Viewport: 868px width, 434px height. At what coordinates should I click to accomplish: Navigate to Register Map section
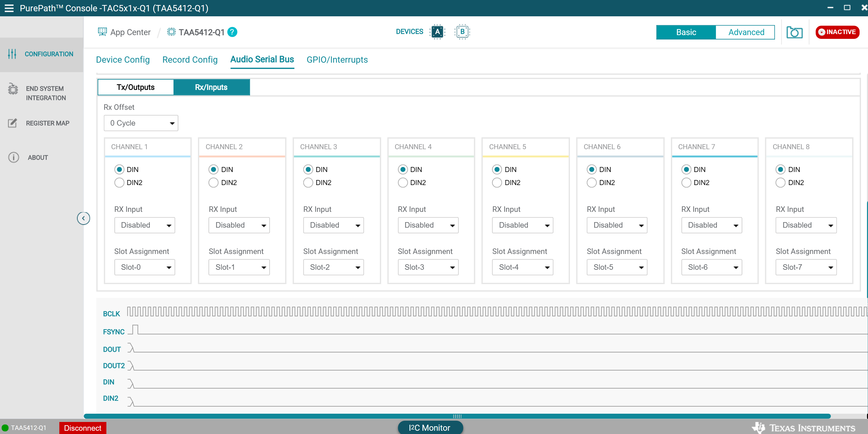(x=47, y=123)
